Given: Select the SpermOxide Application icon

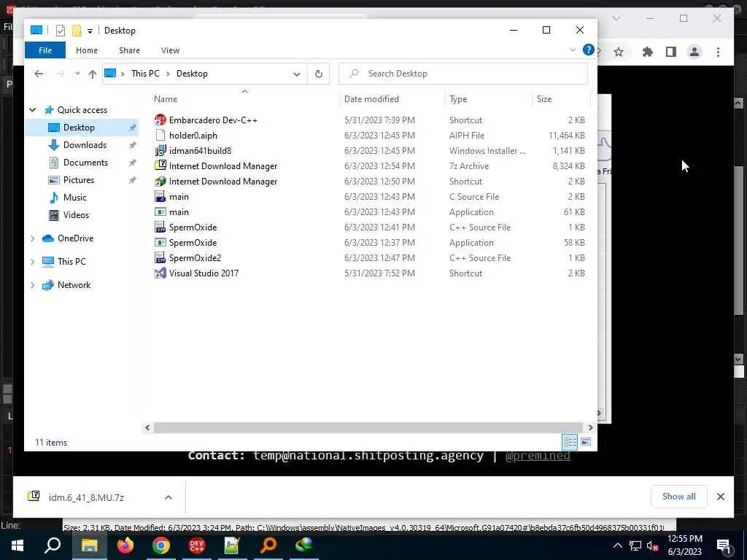Looking at the screenshot, I should [160, 242].
